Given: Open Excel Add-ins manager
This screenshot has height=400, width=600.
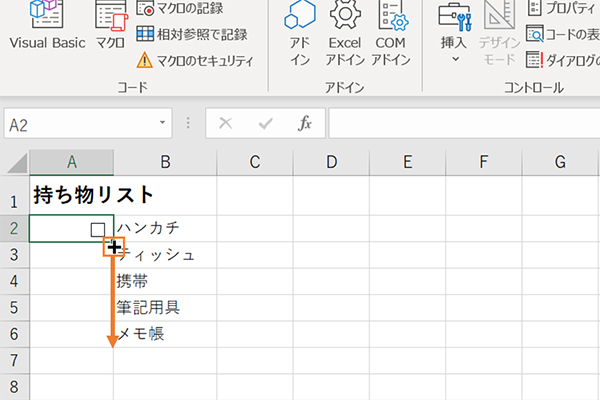Looking at the screenshot, I should tap(345, 30).
